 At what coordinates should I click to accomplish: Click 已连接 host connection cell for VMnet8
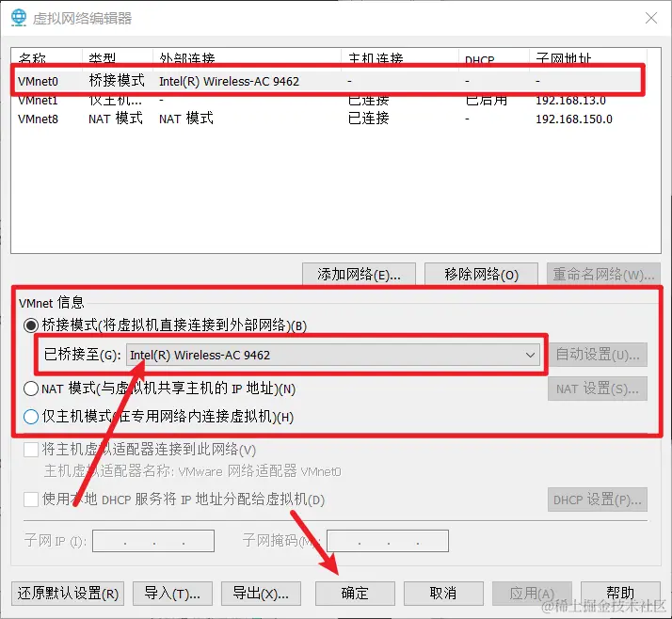[368, 119]
